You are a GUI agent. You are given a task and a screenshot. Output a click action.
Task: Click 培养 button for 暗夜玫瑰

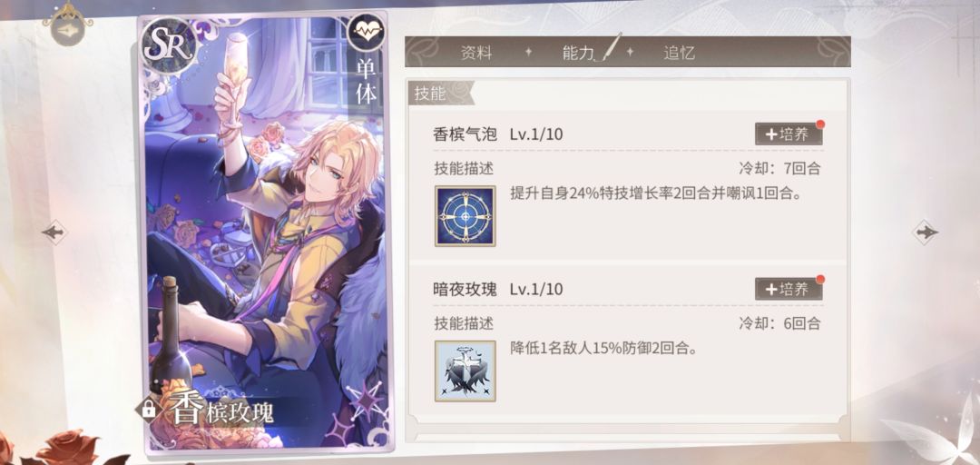tap(789, 289)
